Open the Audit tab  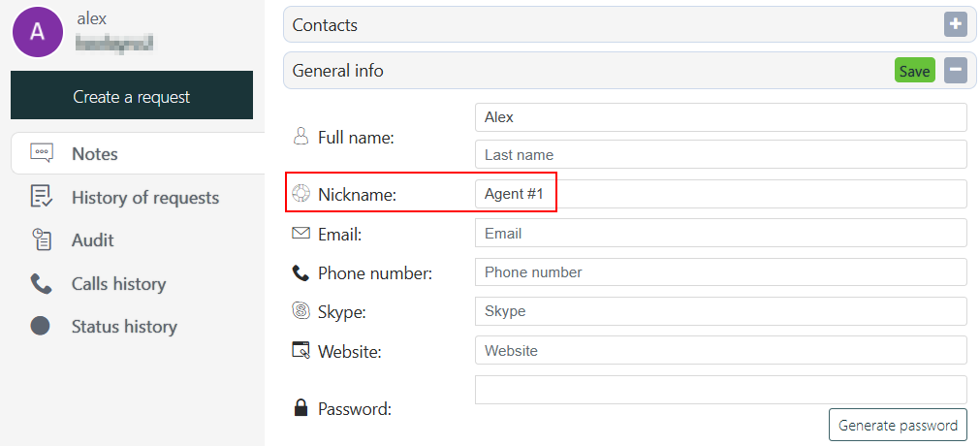[x=92, y=239]
